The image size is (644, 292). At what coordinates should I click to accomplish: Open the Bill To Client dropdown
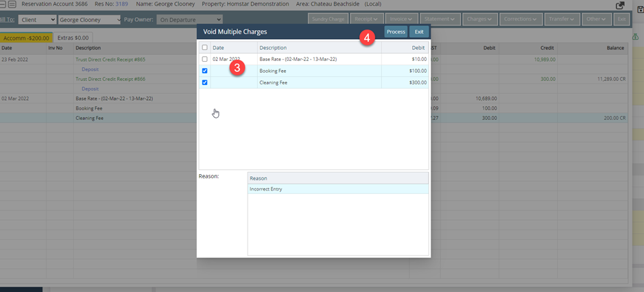(37, 20)
